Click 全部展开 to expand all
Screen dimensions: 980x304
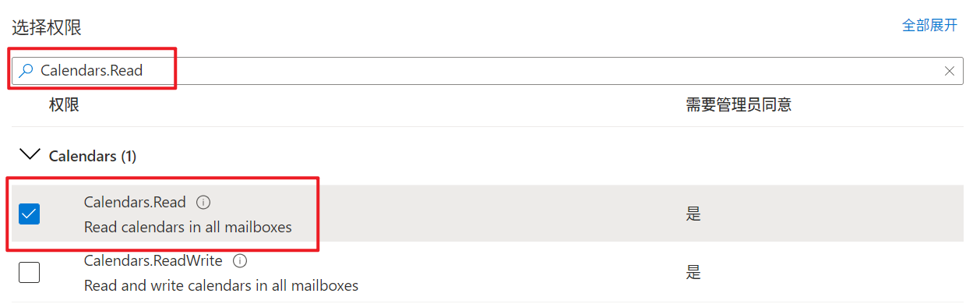point(929,25)
